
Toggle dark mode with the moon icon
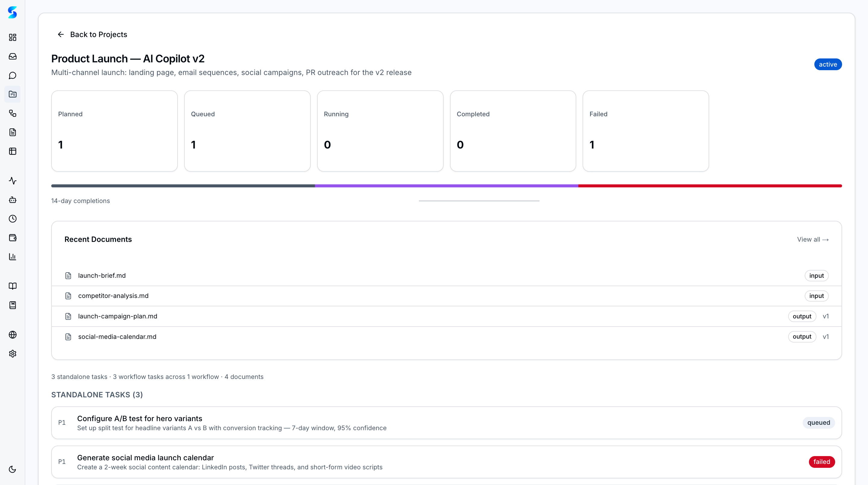click(x=12, y=469)
